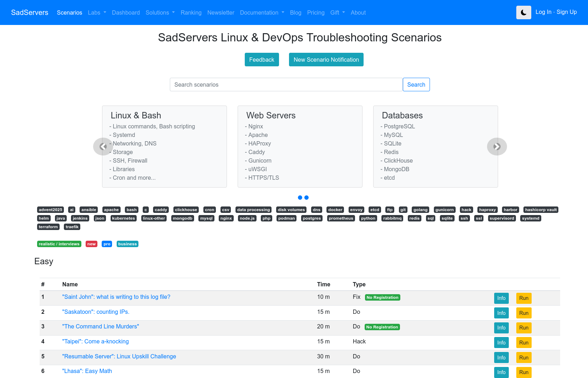Expand the Gift dropdown menu

(x=338, y=12)
